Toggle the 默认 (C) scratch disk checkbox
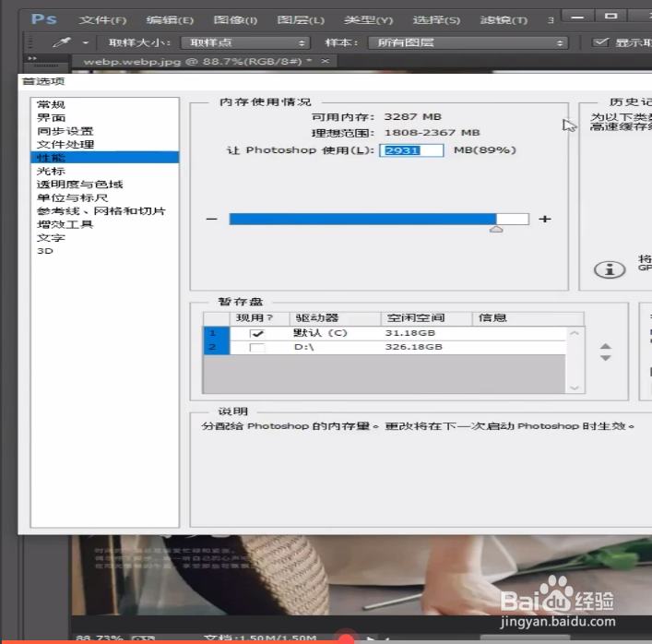This screenshot has width=652, height=644. [x=257, y=333]
